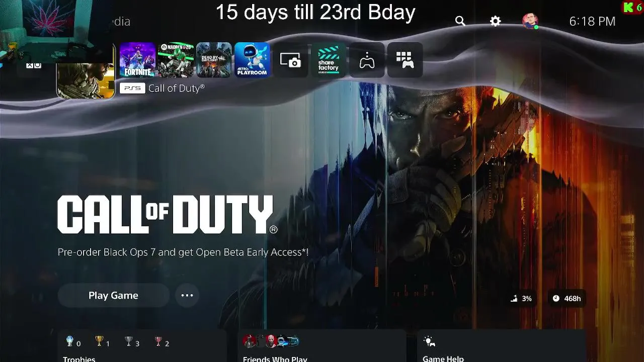Click the 3% trophy progress indicator
Image resolution: width=644 pixels, height=362 pixels.
[521, 299]
